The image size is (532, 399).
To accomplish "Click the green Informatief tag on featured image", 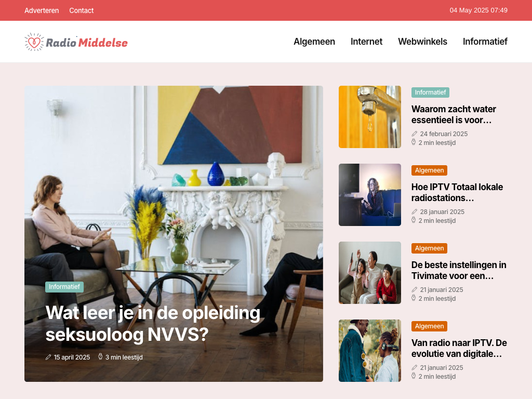I will pos(64,287).
